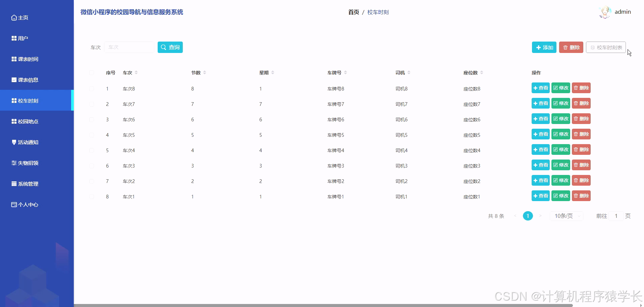Viewport: 644px width, 307px height.
Task: Sort the table by 车牌号 column
Action: coord(345,73)
